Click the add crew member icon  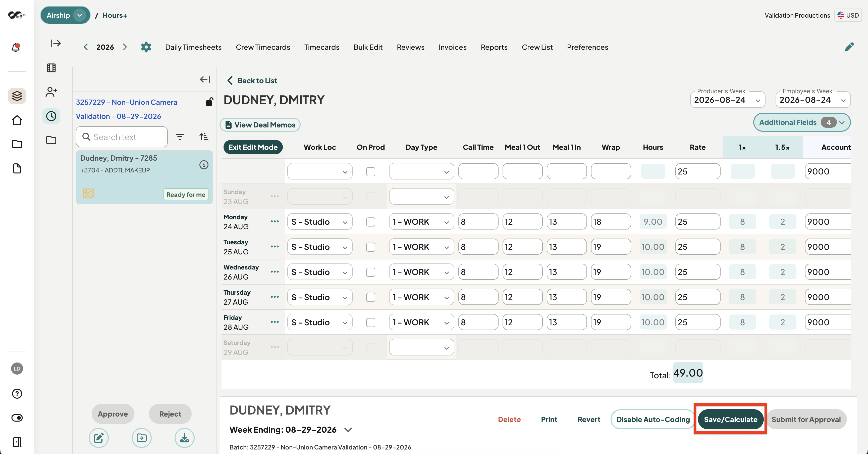[x=51, y=92]
